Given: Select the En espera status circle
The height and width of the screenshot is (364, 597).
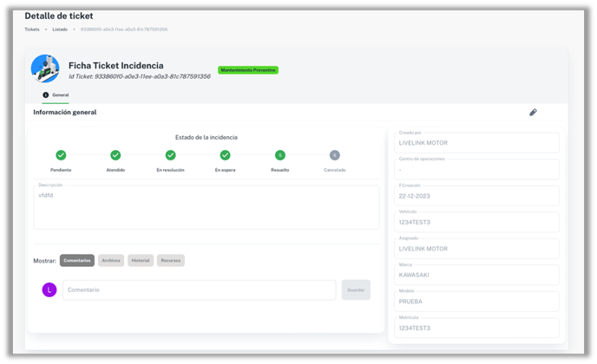Looking at the screenshot, I should (225, 155).
